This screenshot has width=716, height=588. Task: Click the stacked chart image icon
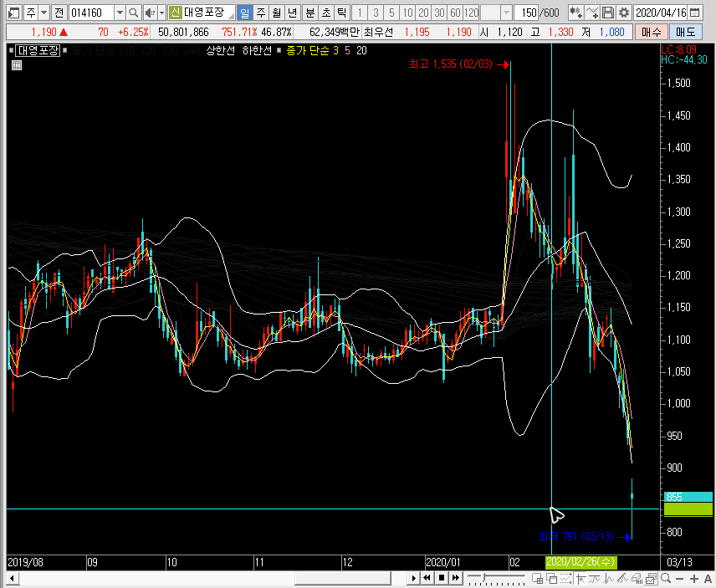(x=652, y=579)
